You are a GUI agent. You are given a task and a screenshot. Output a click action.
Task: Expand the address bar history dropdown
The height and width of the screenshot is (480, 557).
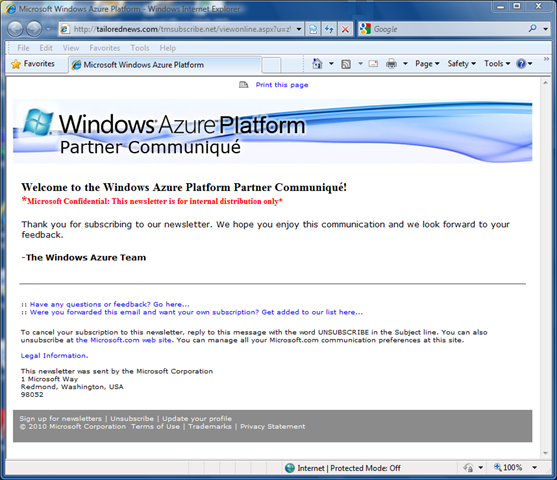(299, 29)
